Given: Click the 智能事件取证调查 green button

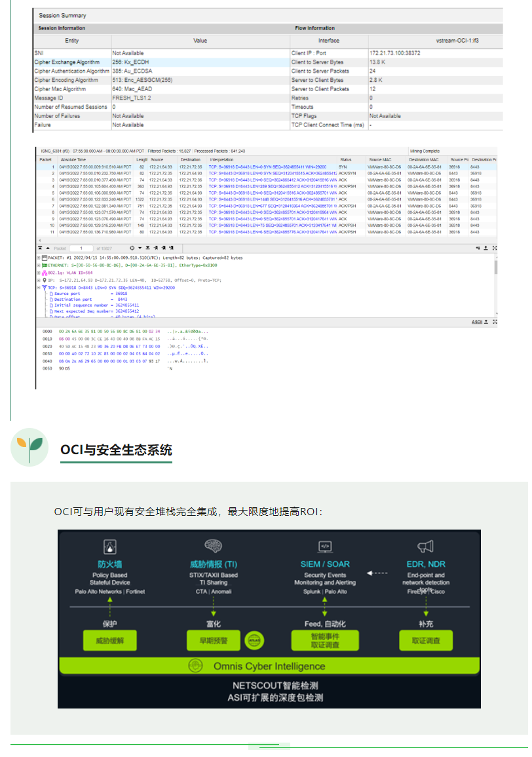Looking at the screenshot, I should (325, 640).
